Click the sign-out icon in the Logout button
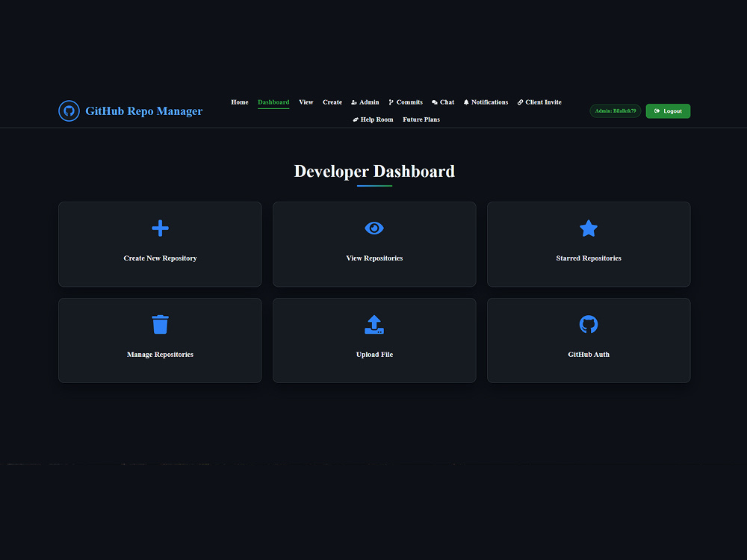The height and width of the screenshot is (560, 747). tap(657, 111)
